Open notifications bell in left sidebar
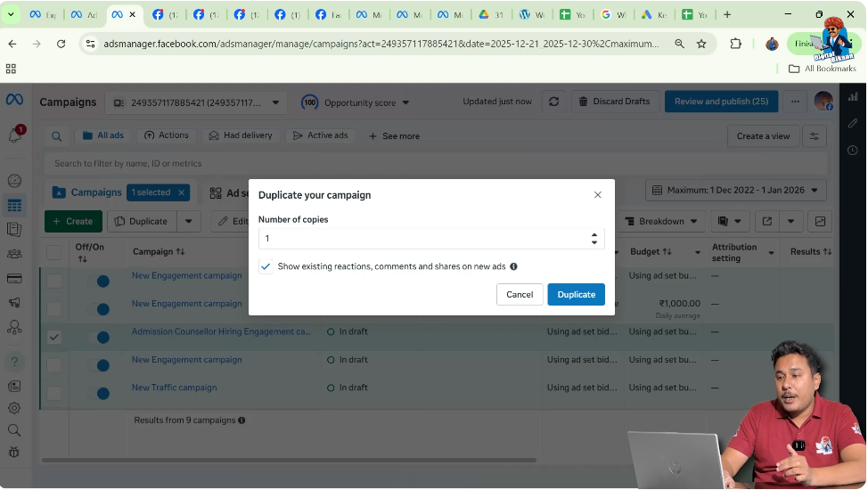 coord(15,135)
